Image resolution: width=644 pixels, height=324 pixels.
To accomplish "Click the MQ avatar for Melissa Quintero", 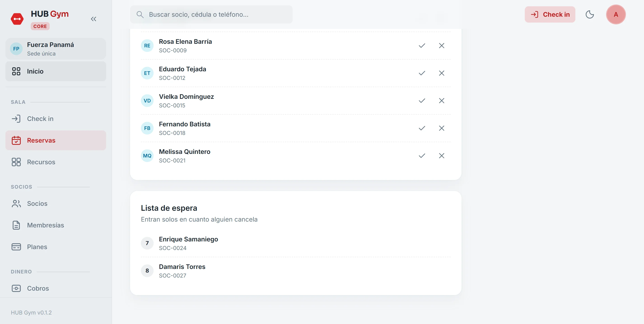I will [147, 156].
